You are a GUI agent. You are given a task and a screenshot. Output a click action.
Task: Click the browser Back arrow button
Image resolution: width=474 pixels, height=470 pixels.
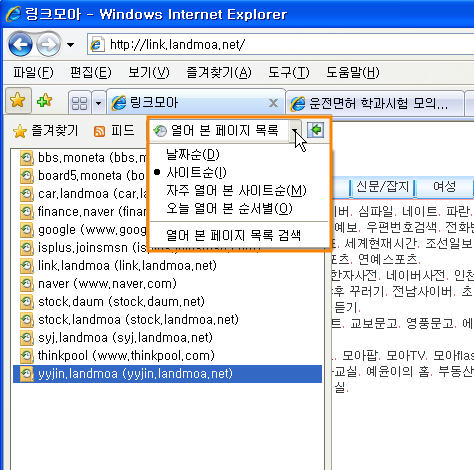click(x=20, y=44)
